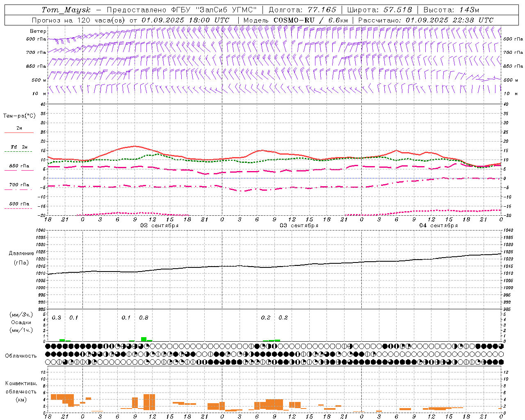Screen dimensions: 525x420
Task: Select the 'Модель COSMO-RU / 6.6км' text
Action: click(x=295, y=20)
